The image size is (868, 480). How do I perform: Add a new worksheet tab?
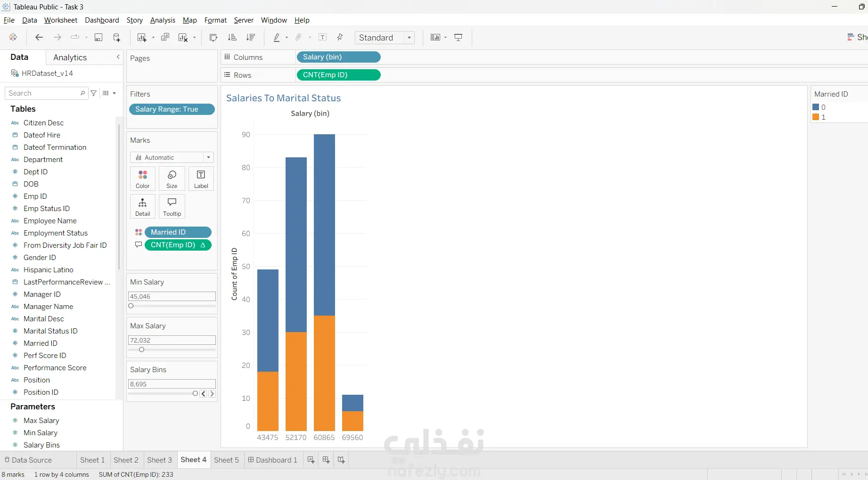click(x=311, y=460)
